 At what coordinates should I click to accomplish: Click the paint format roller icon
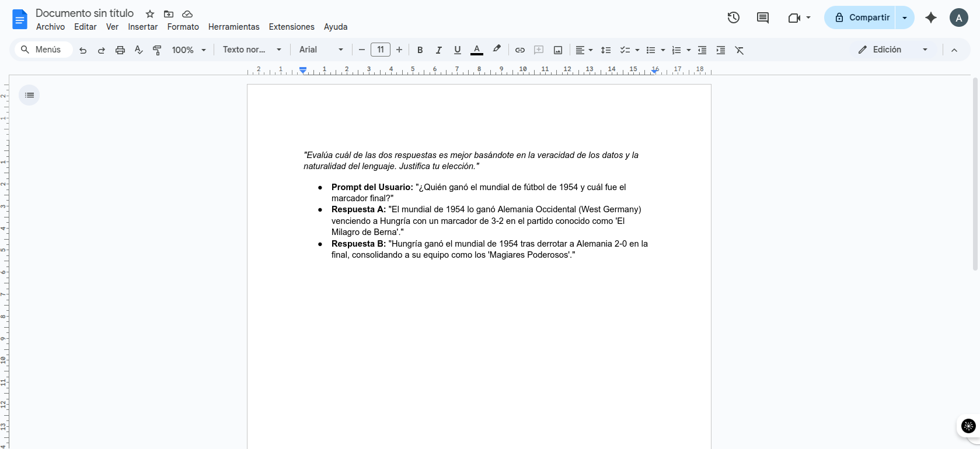[157, 50]
